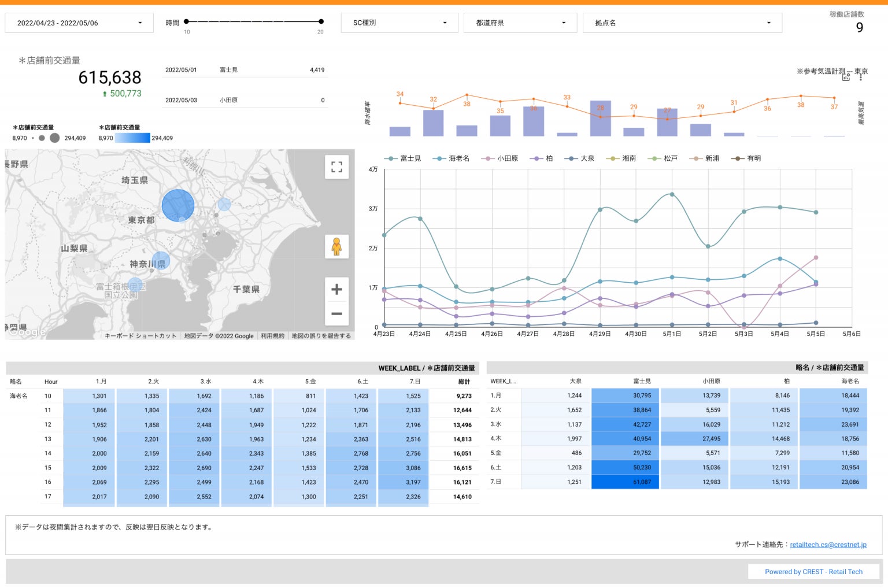This screenshot has width=888, height=588.
Task: Click the 総計 column header in weekday table
Action: [x=464, y=382]
